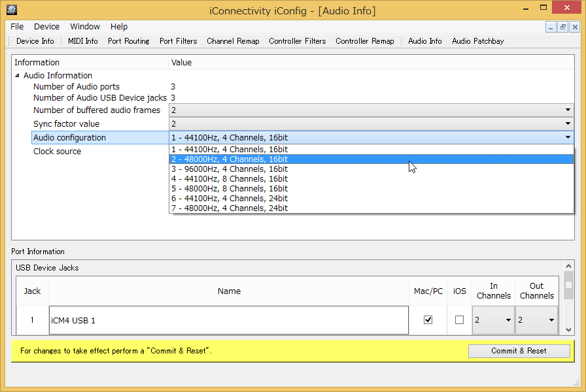Choose 7 - 48000Hz, 4 Channels, 24bit option
Viewport: 586px width, 392px height.
click(x=371, y=208)
